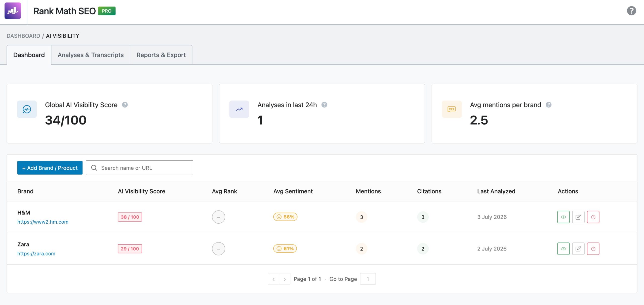Click the PRO badge
The image size is (644, 305).
pos(107,11)
